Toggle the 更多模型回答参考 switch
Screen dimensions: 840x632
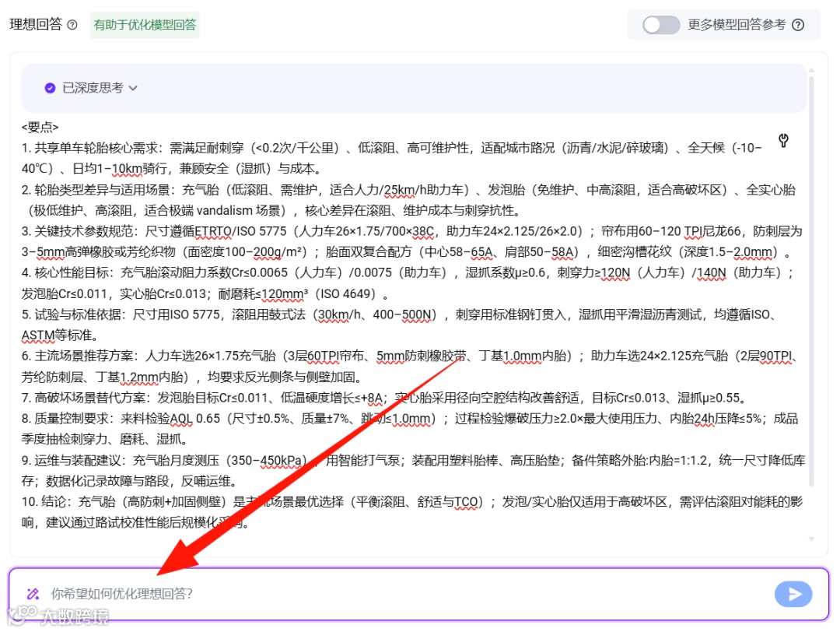pos(661,25)
